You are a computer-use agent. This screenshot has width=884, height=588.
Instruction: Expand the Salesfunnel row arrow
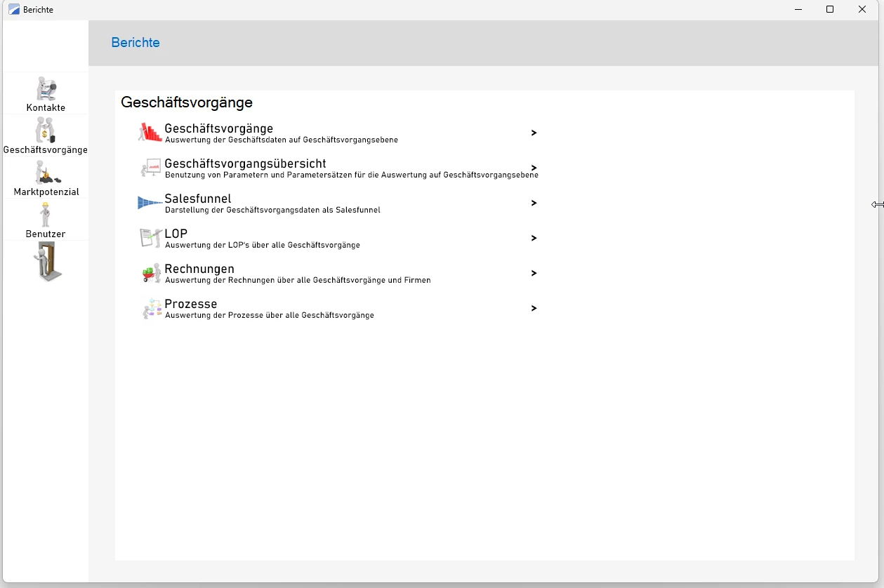tap(534, 203)
